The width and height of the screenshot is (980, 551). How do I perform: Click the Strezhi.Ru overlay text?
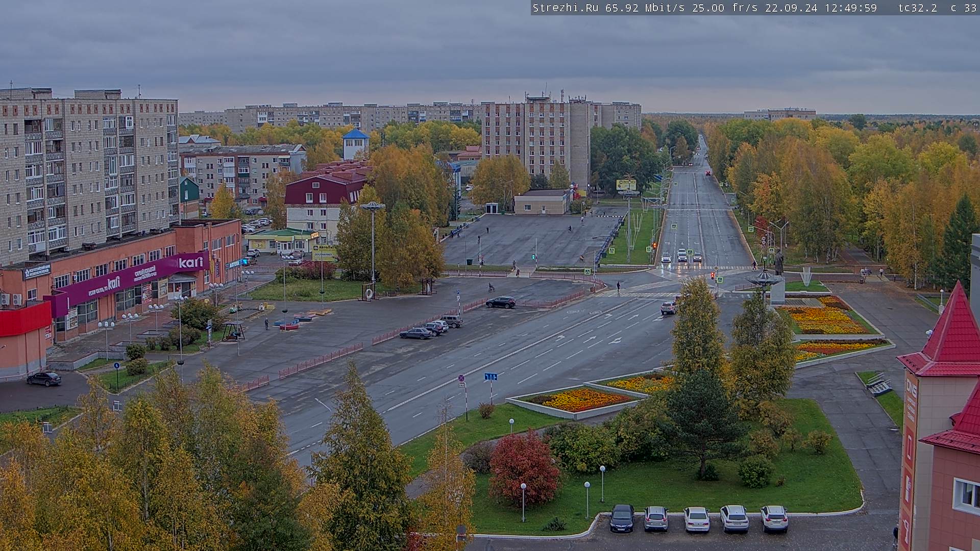coord(566,8)
